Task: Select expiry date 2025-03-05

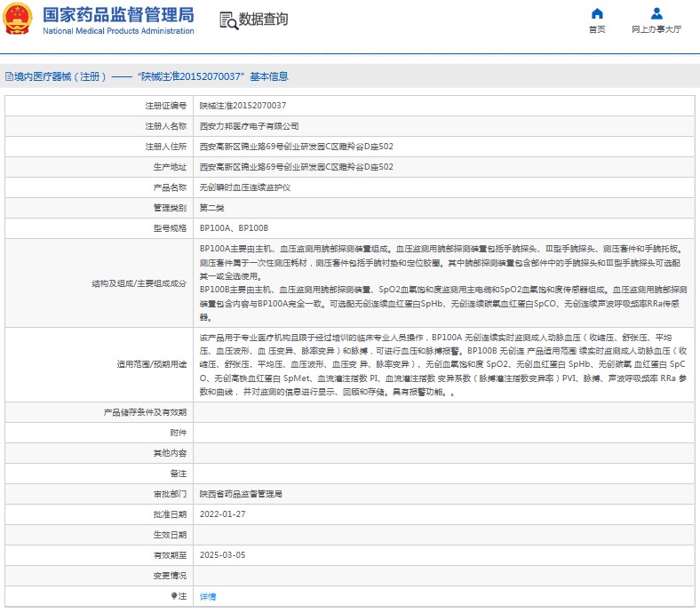Action: [222, 555]
